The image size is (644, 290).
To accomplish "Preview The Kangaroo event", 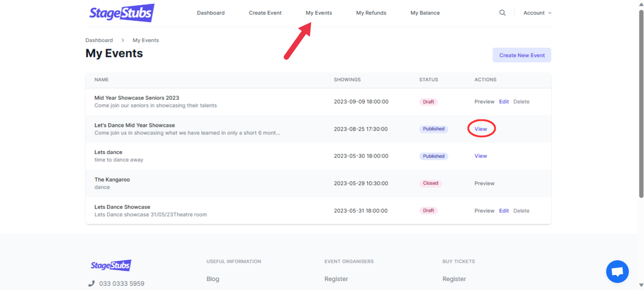I will coord(484,183).
